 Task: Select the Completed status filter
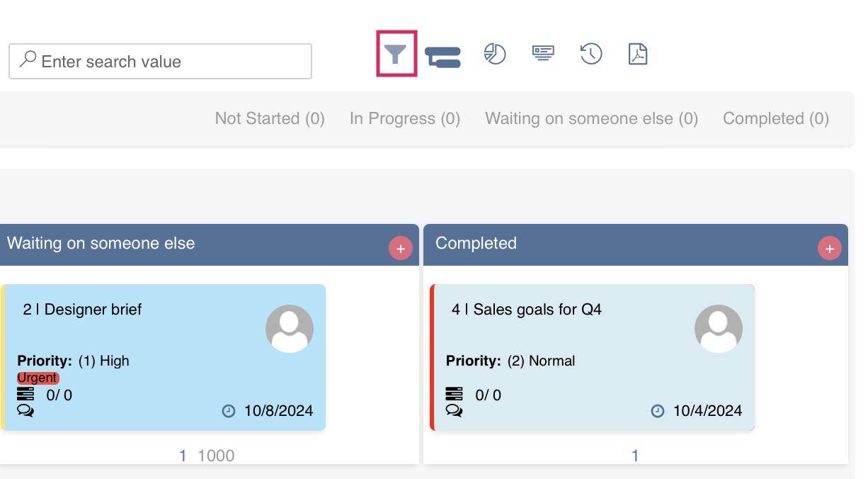(x=775, y=118)
